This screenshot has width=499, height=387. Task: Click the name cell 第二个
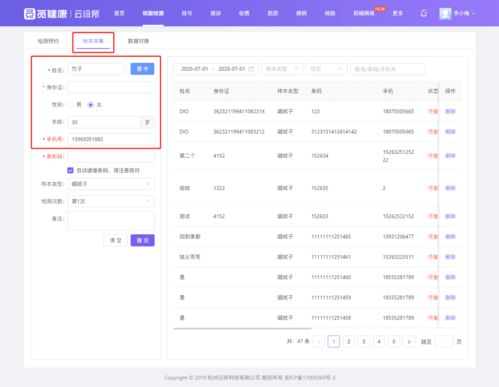187,156
